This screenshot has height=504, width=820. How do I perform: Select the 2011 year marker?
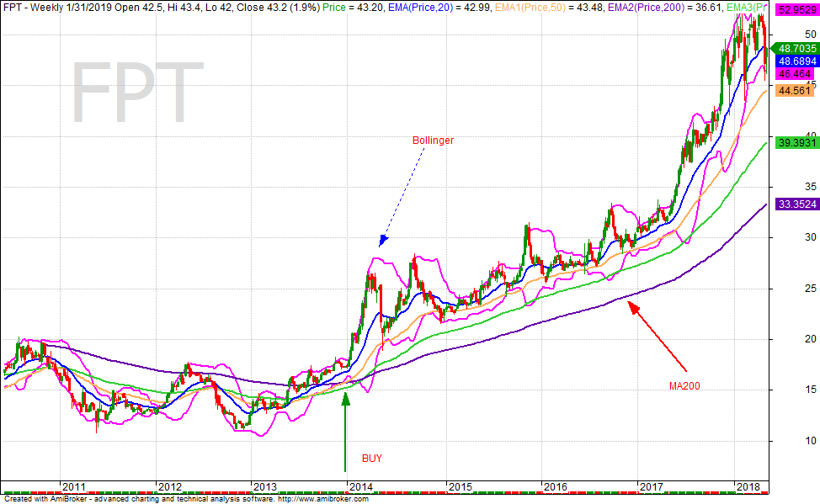click(x=73, y=486)
